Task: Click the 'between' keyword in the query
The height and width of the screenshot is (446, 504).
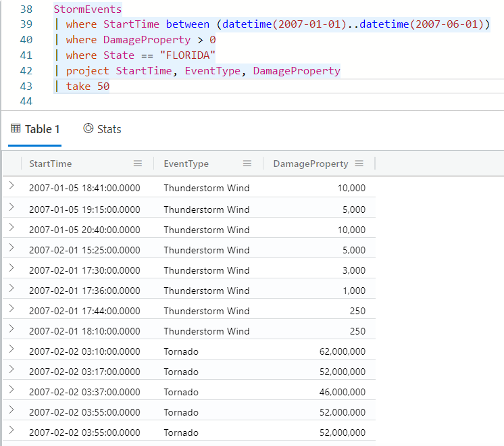Action: pyautogui.click(x=187, y=24)
